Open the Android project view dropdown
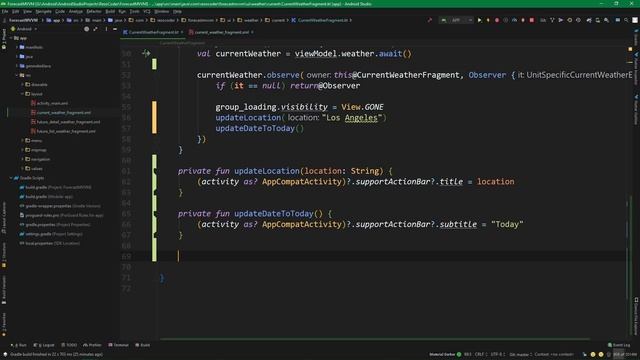 click(24, 29)
